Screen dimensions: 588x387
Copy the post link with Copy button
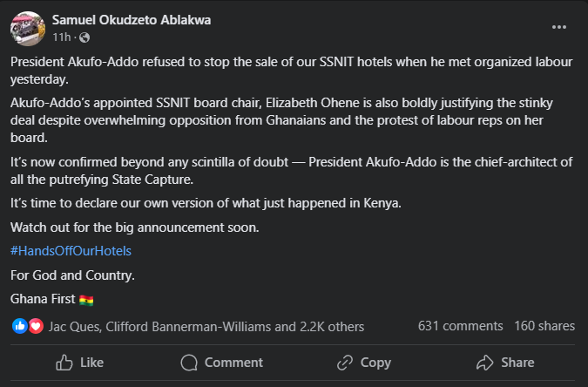point(363,363)
